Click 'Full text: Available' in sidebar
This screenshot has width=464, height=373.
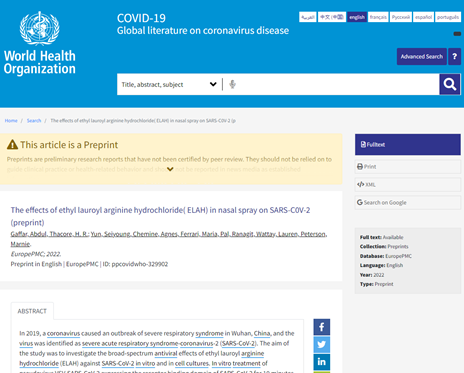pos(381,237)
